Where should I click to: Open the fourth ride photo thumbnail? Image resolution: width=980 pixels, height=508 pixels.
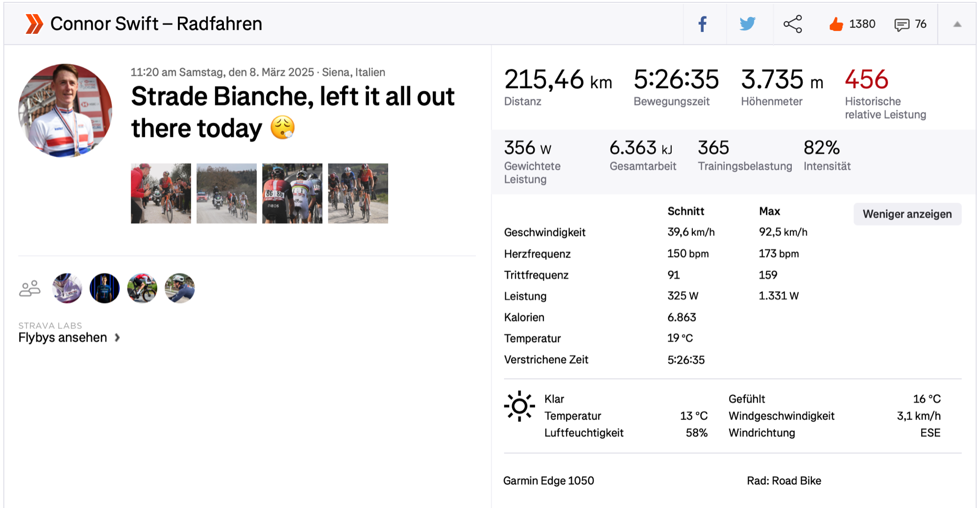(358, 193)
